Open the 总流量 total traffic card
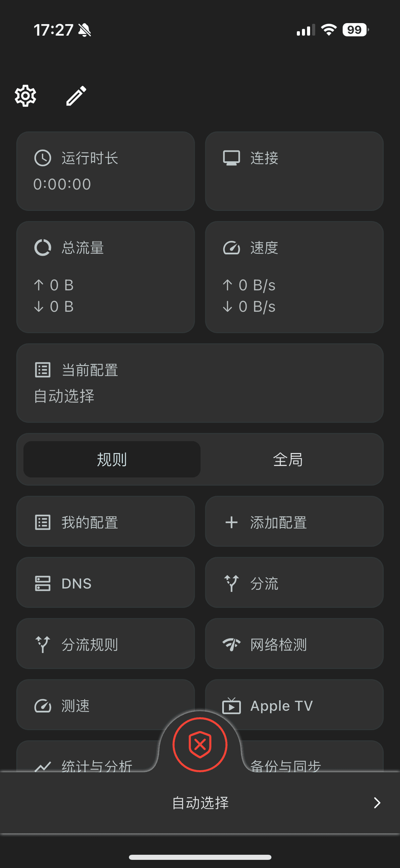 [x=105, y=277]
